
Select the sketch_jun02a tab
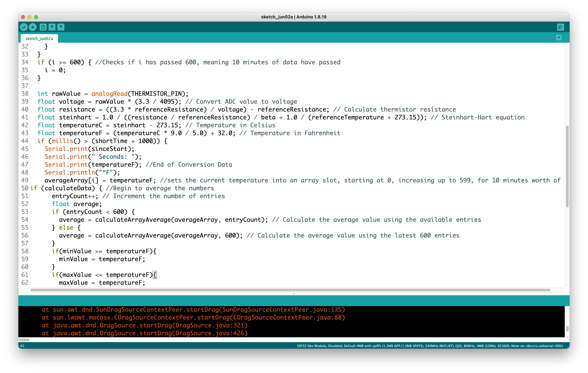[39, 39]
